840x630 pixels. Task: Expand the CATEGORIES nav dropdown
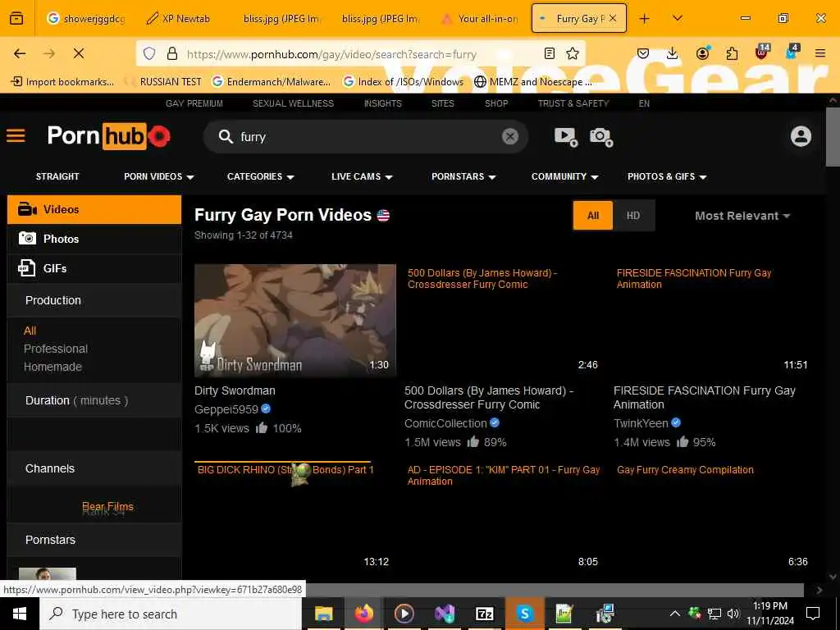coord(261,177)
